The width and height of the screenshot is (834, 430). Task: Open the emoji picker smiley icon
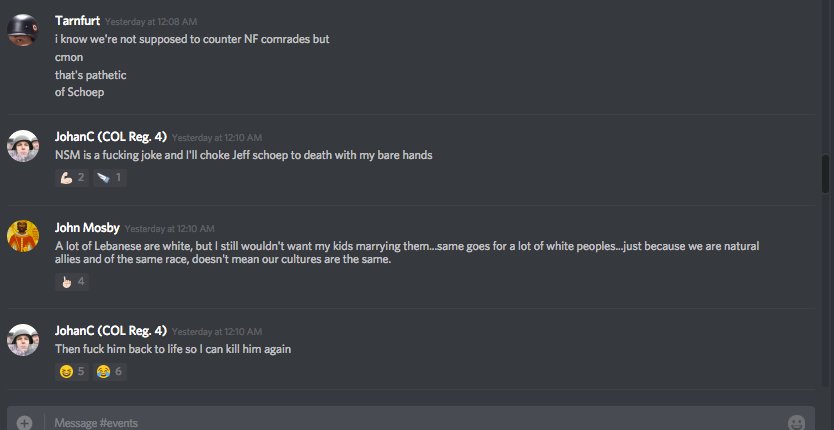[x=796, y=423]
